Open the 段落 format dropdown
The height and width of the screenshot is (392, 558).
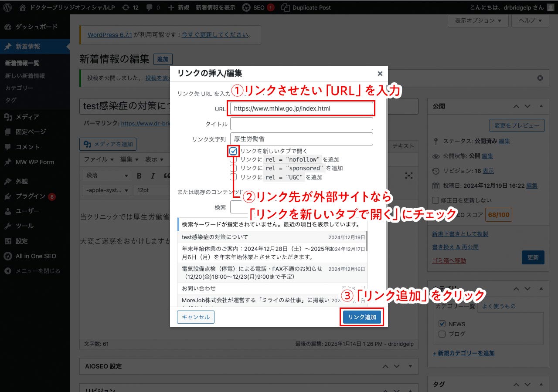pos(106,176)
